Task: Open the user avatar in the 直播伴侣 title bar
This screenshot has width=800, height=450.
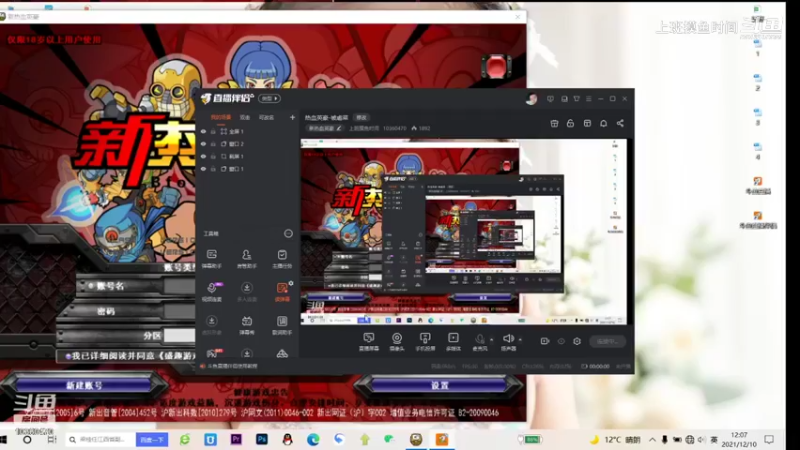Action: 531,99
